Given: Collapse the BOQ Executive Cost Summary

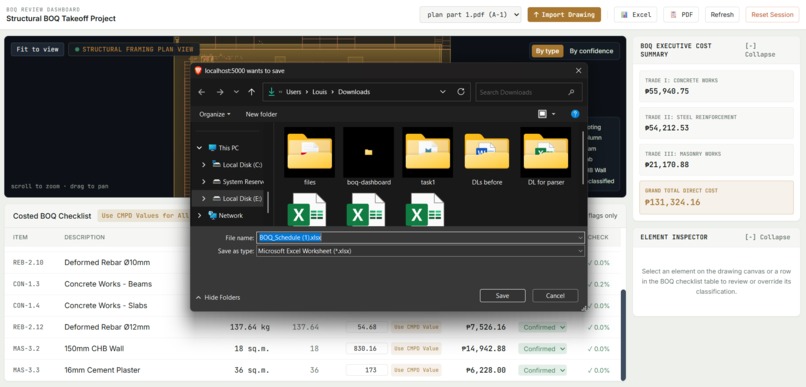Looking at the screenshot, I should pyautogui.click(x=760, y=50).
